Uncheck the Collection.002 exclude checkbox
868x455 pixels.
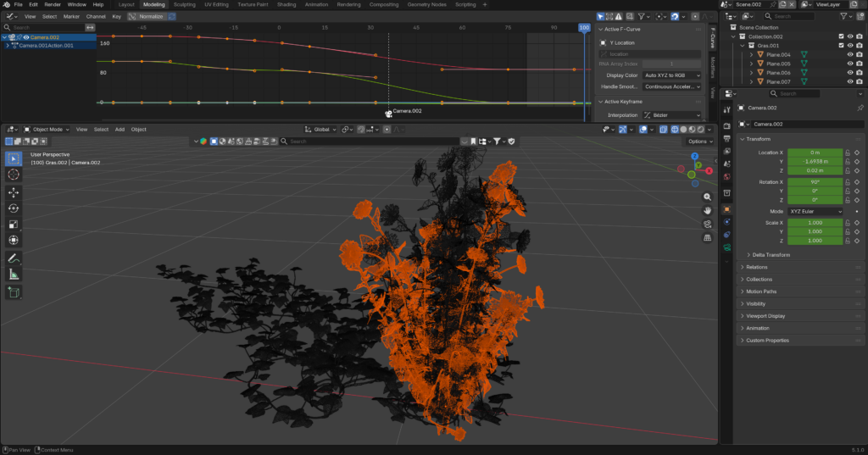[842, 36]
